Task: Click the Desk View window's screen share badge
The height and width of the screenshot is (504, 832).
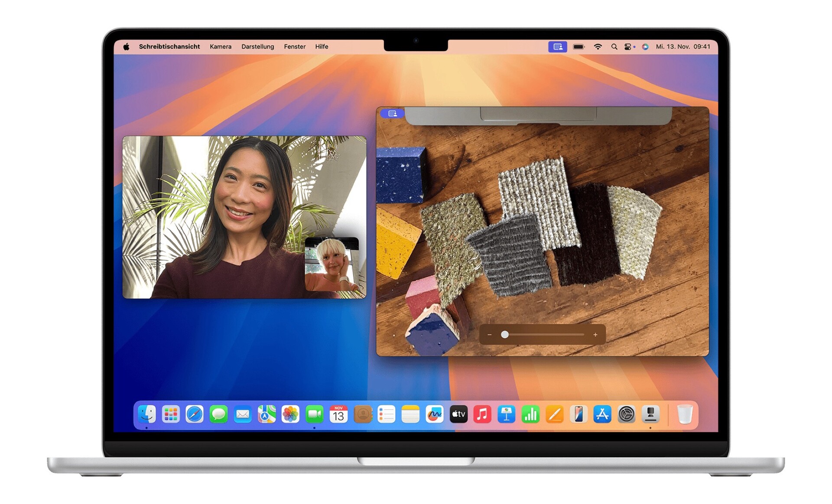Action: point(392,113)
